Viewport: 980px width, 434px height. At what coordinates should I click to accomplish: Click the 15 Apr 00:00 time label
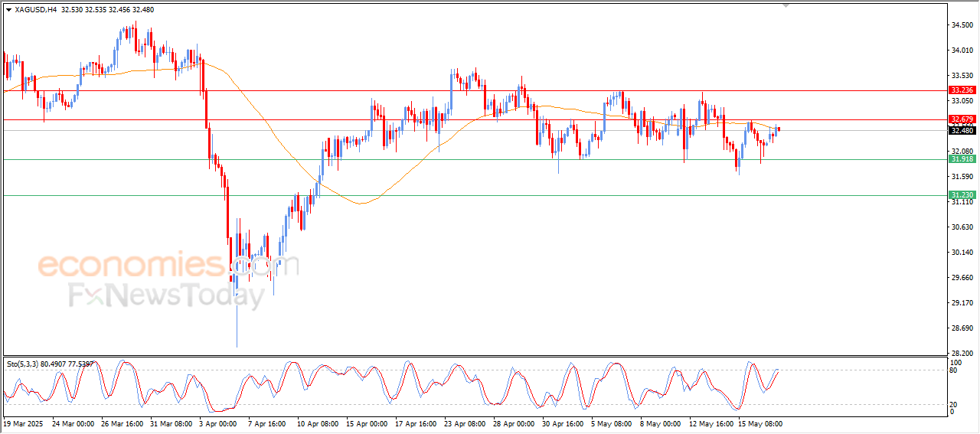point(367,423)
